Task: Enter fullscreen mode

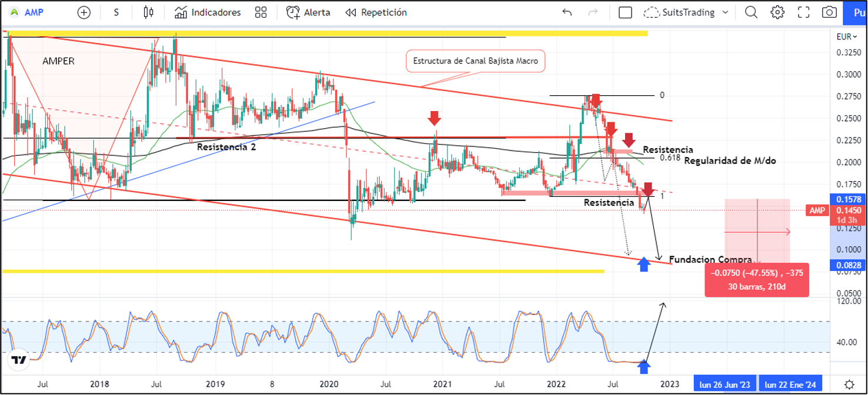Action: [x=803, y=12]
